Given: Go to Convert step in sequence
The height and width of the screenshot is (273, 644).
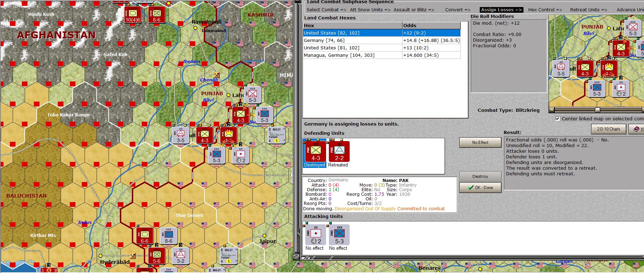Looking at the screenshot, I should pyautogui.click(x=458, y=10).
